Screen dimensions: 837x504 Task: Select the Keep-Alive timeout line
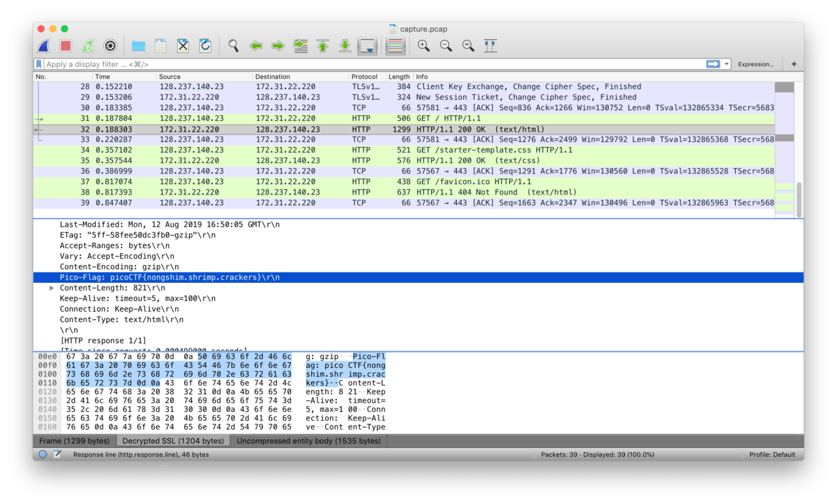(418, 298)
